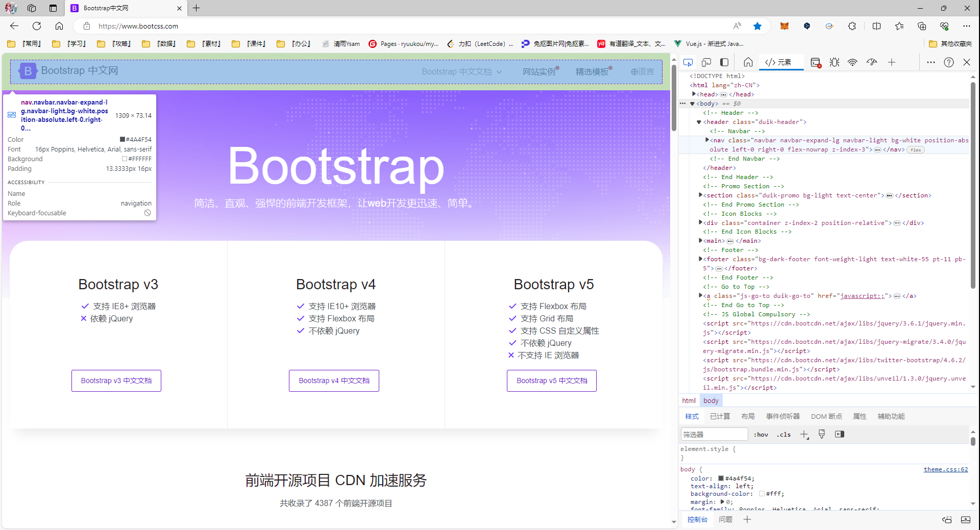
Task: Open the 语言 language menu
Action: tap(642, 72)
